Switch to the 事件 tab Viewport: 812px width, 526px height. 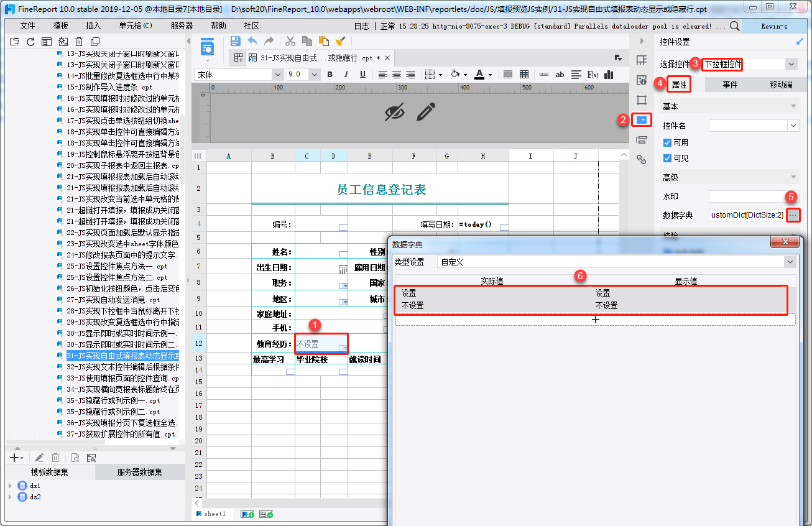pos(730,85)
